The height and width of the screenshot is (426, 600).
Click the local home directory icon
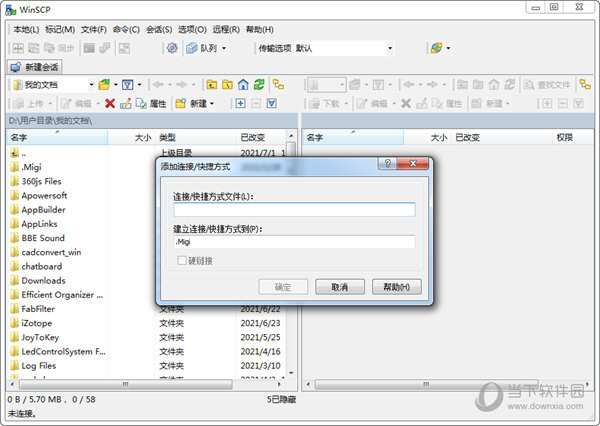243,85
